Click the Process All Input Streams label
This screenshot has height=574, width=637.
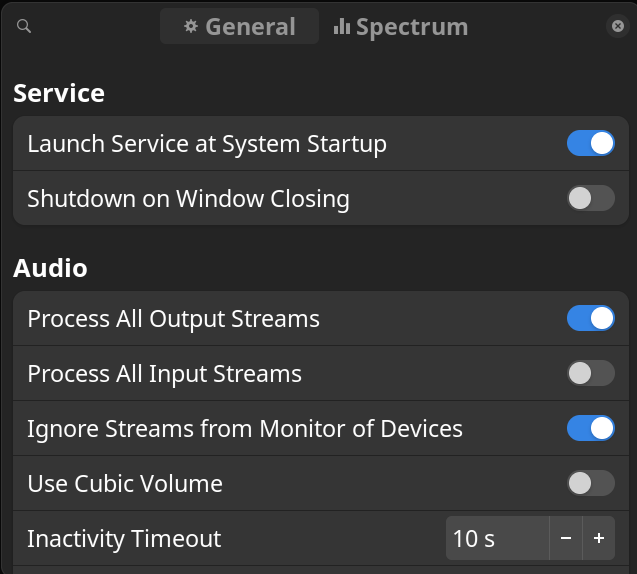tap(164, 374)
